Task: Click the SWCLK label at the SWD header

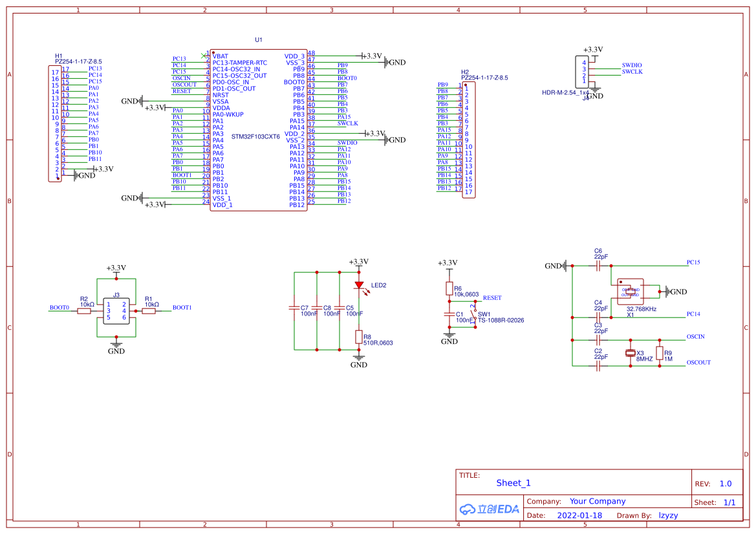Action: [632, 72]
